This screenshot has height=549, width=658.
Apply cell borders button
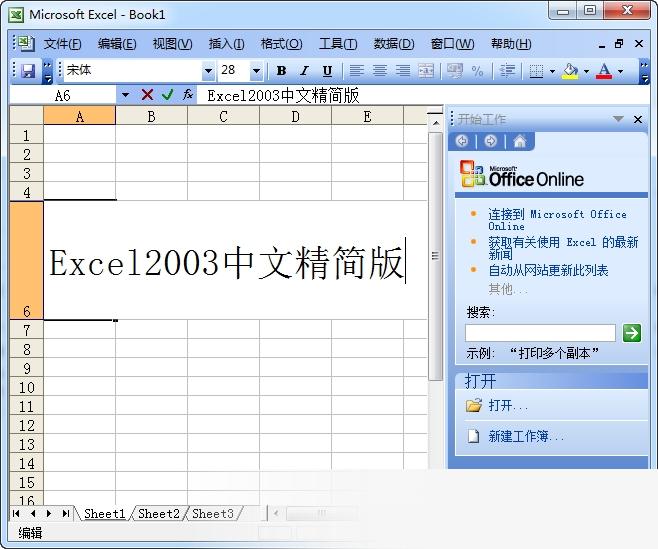click(x=536, y=71)
